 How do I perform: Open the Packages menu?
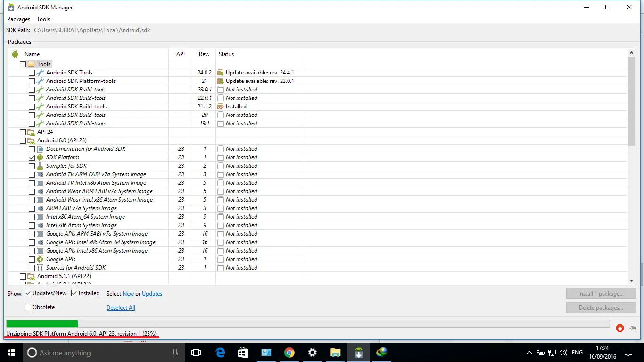click(x=18, y=19)
